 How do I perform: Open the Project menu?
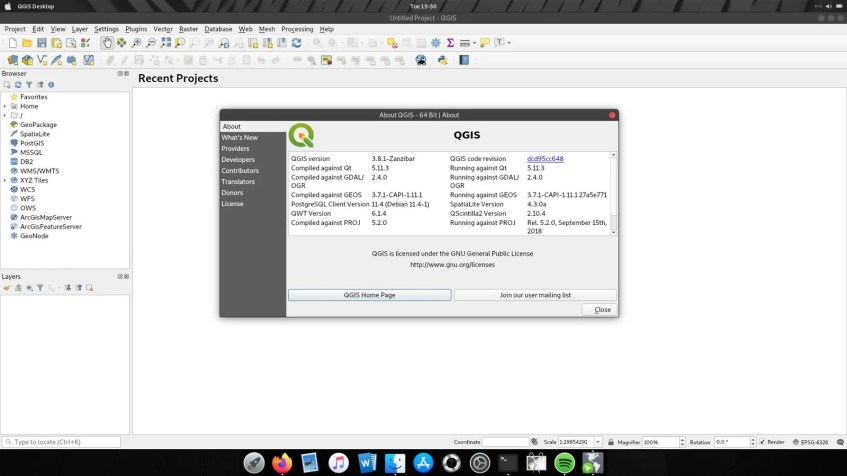tap(15, 29)
